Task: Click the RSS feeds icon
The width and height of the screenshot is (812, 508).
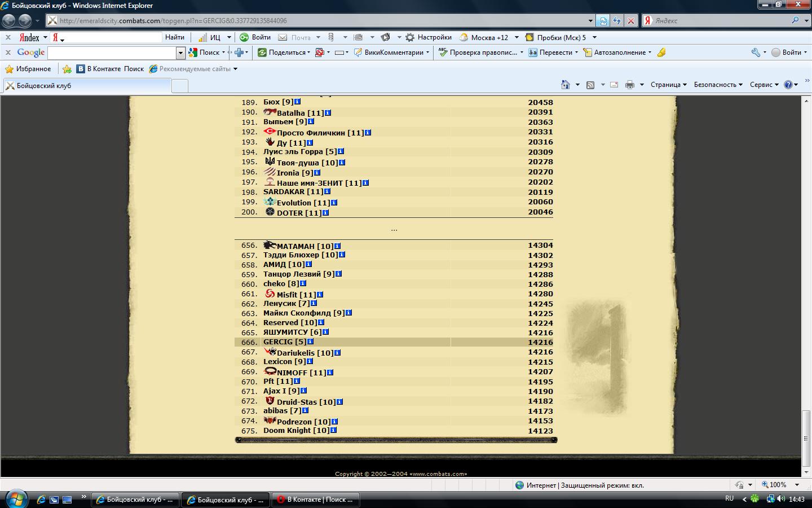Action: (x=590, y=85)
